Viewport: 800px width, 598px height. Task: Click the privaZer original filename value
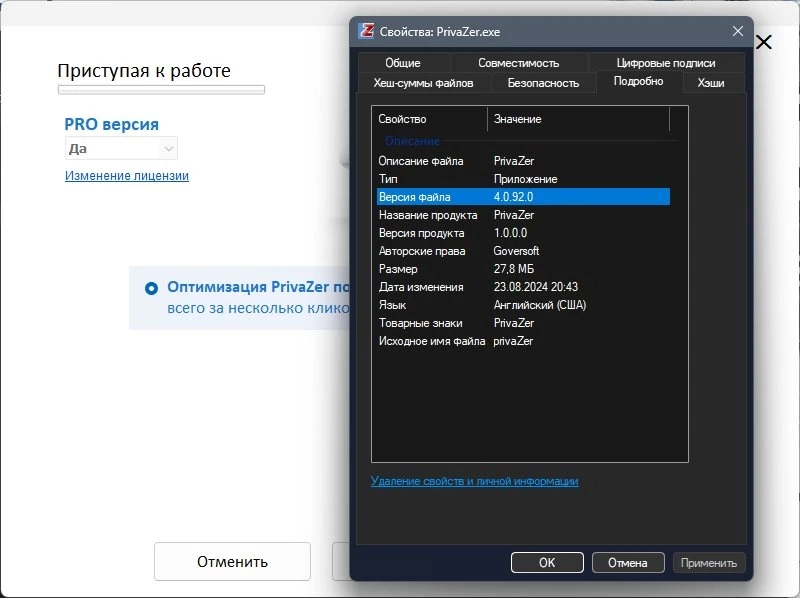(x=513, y=341)
